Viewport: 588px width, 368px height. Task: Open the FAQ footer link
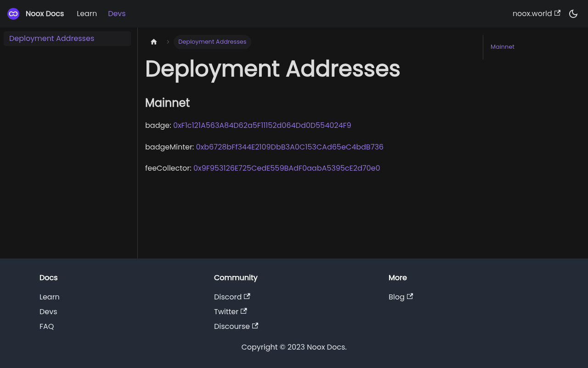47,327
